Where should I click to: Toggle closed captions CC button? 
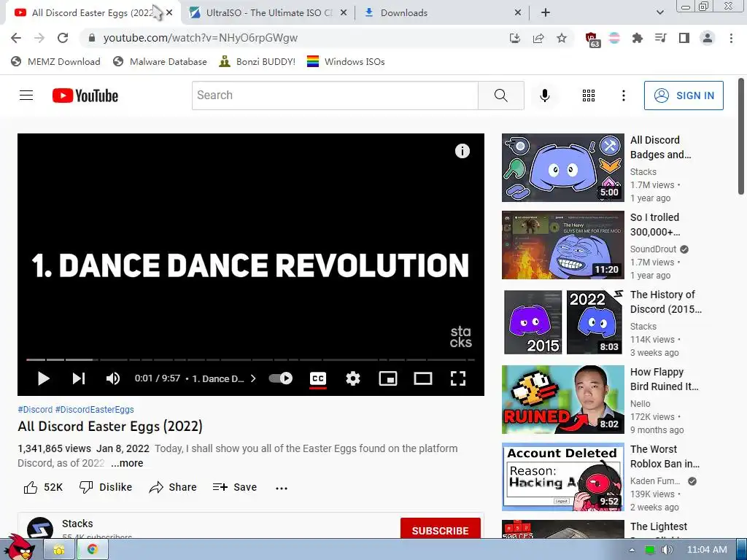[318, 378]
